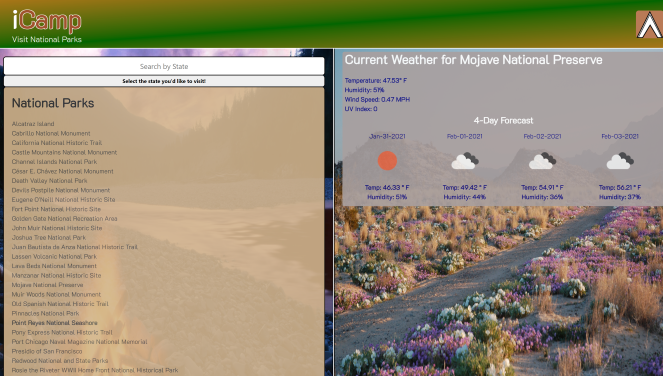Click the 'Wind Speed: 0.47 MPH' reading
This screenshot has width=663, height=376.
(377, 99)
